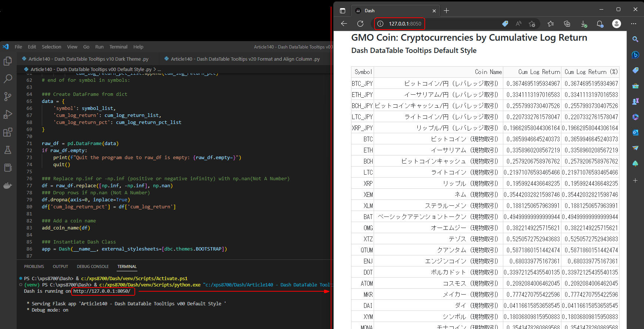This screenshot has height=329, width=644.
Task: Click the 127.0.0.1:8050 address bar
Action: coord(405,24)
